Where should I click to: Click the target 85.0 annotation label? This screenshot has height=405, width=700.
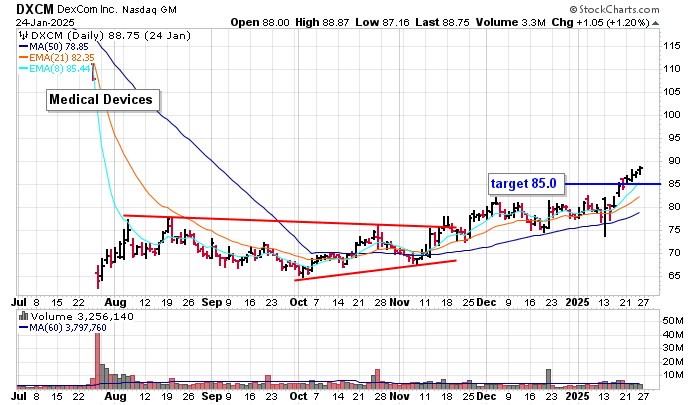[x=526, y=184]
